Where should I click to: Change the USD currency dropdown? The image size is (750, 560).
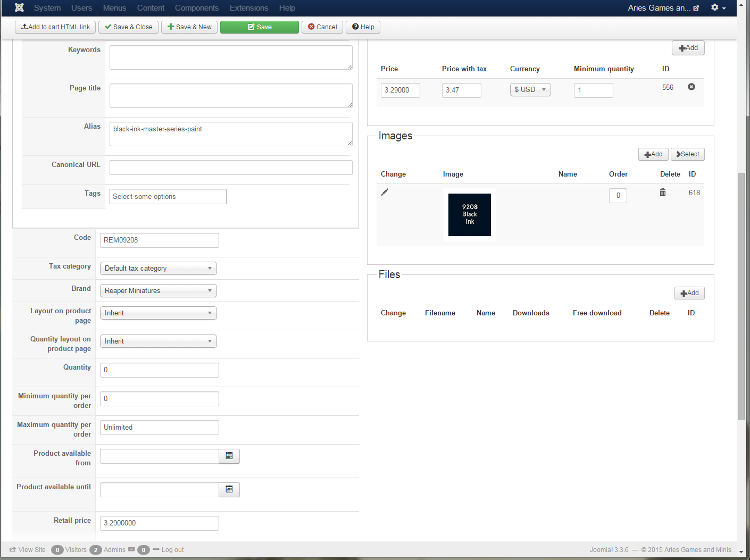530,90
